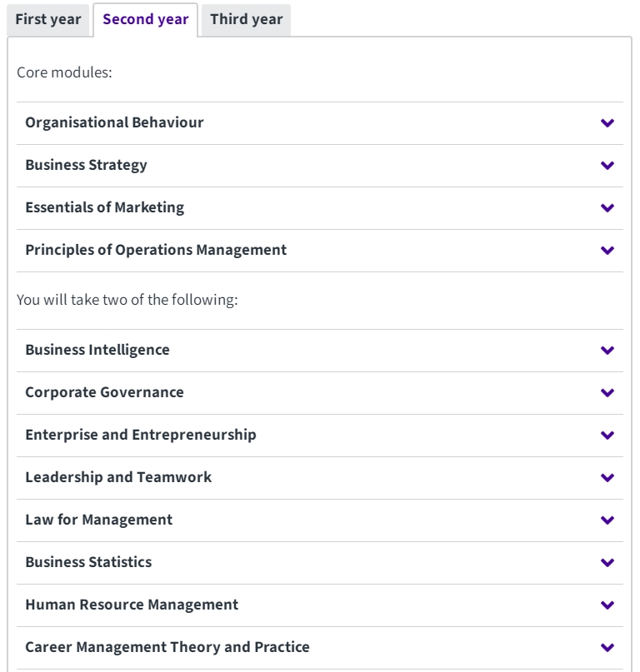The image size is (640, 672).
Task: Click the Corporate Governance module title
Action: [104, 392]
